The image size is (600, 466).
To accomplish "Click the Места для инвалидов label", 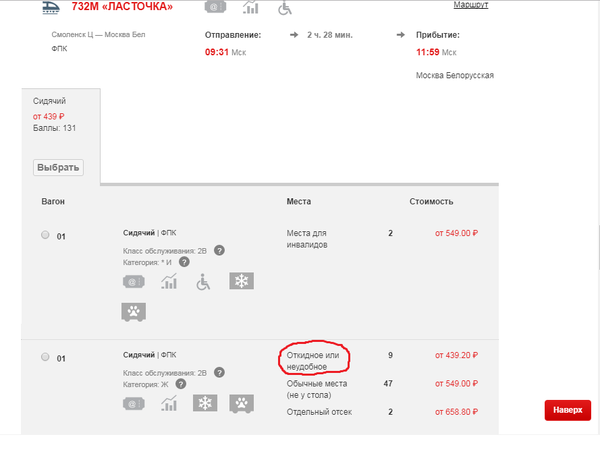I will point(307,239).
